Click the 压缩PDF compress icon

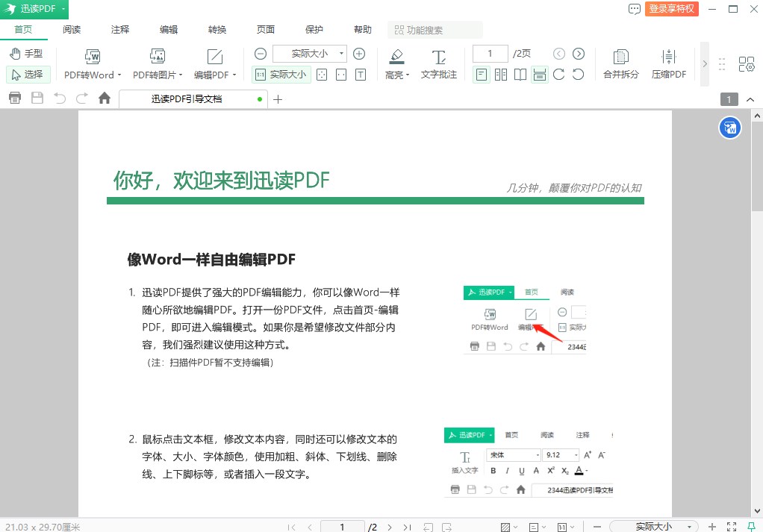(x=668, y=64)
